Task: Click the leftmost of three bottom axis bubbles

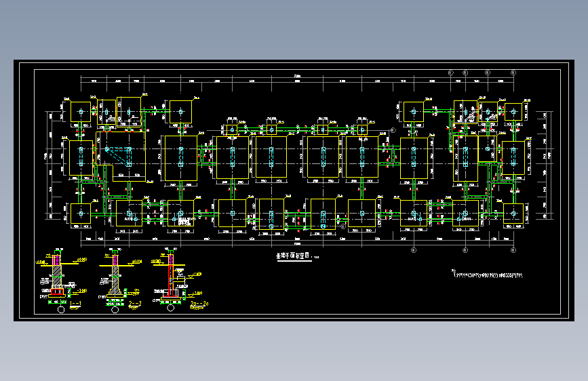Action: point(414,249)
